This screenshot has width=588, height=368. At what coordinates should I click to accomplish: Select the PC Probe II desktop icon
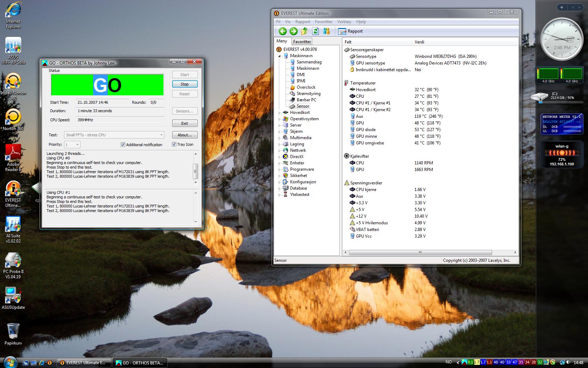click(x=13, y=265)
